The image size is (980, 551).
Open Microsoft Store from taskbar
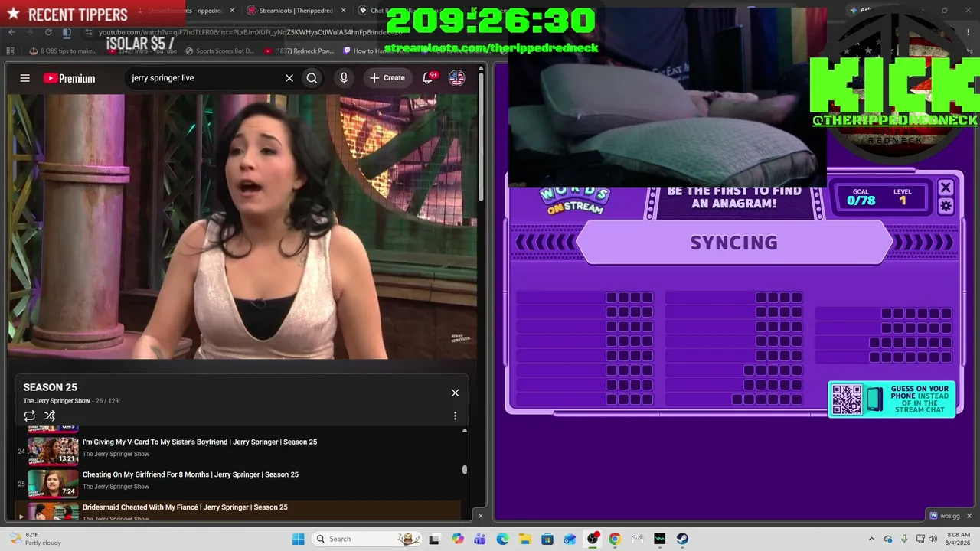tap(547, 539)
